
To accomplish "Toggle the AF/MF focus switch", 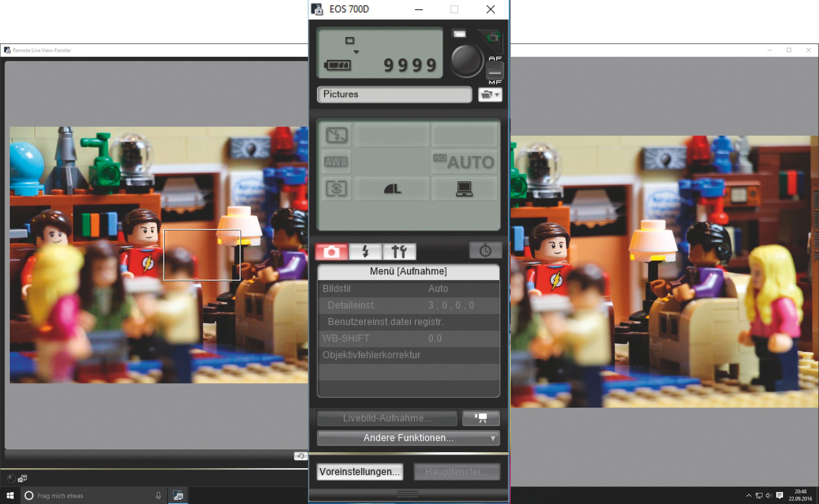I will pos(495,72).
